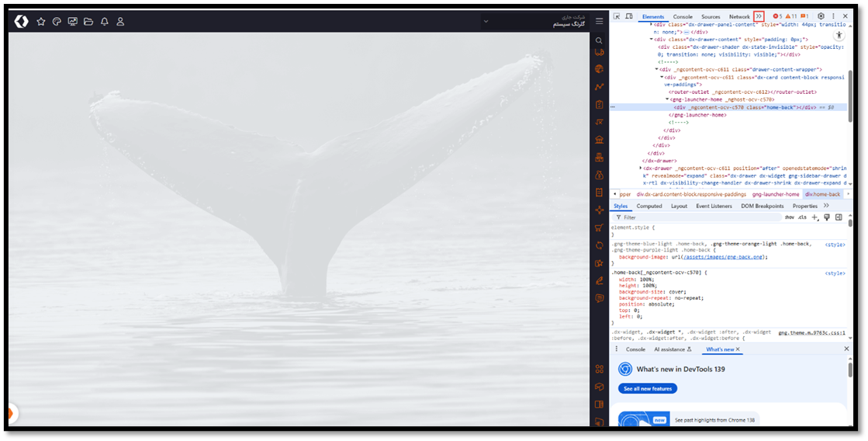Viewport: 868px width, 441px height.
Task: Toggle the .cls element classes button
Action: click(x=802, y=217)
